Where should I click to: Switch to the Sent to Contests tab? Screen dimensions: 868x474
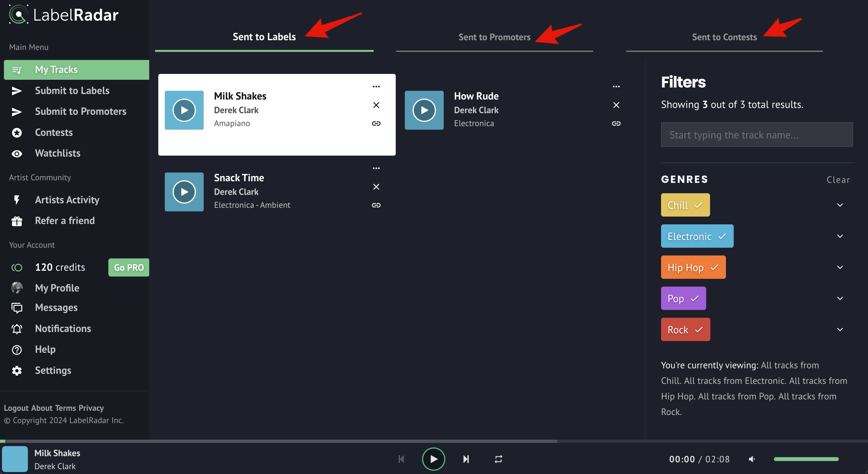[724, 37]
